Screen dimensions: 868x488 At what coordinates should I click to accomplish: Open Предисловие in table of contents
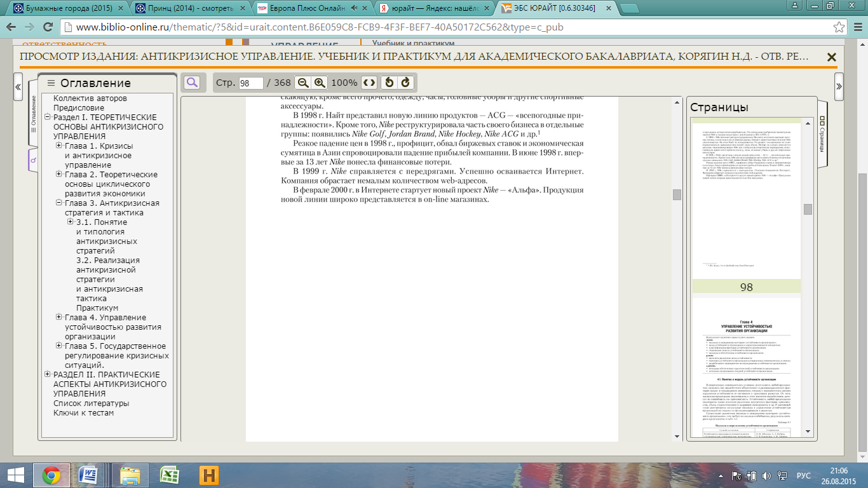tap(78, 108)
